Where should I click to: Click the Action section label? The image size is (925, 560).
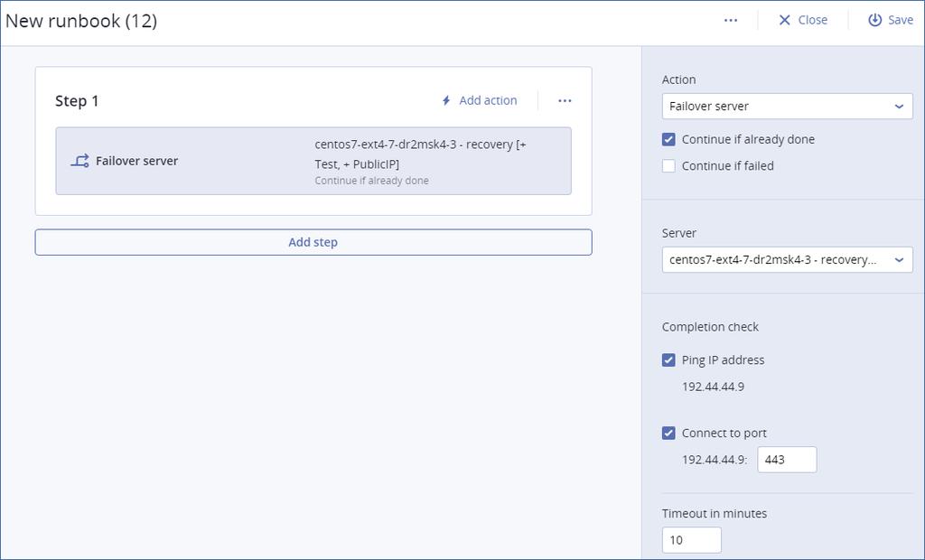coord(678,79)
